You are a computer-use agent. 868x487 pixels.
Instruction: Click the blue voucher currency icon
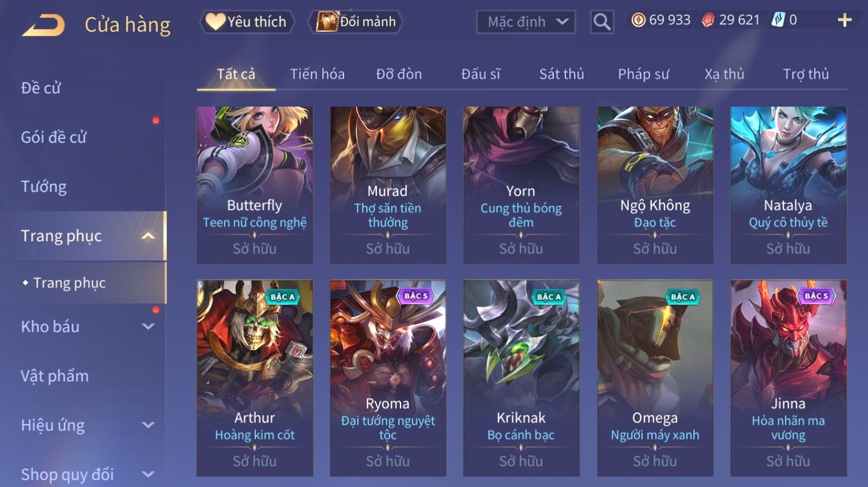pyautogui.click(x=778, y=20)
